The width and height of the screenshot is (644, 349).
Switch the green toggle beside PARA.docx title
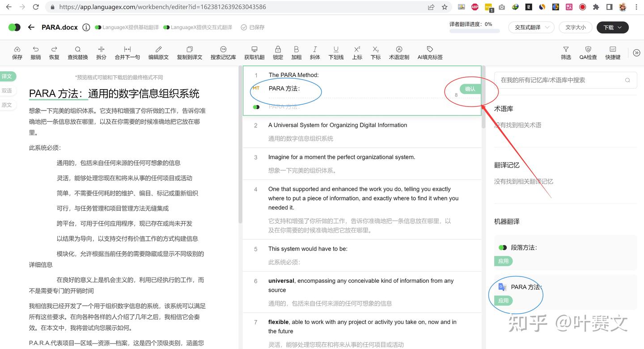pyautogui.click(x=14, y=27)
